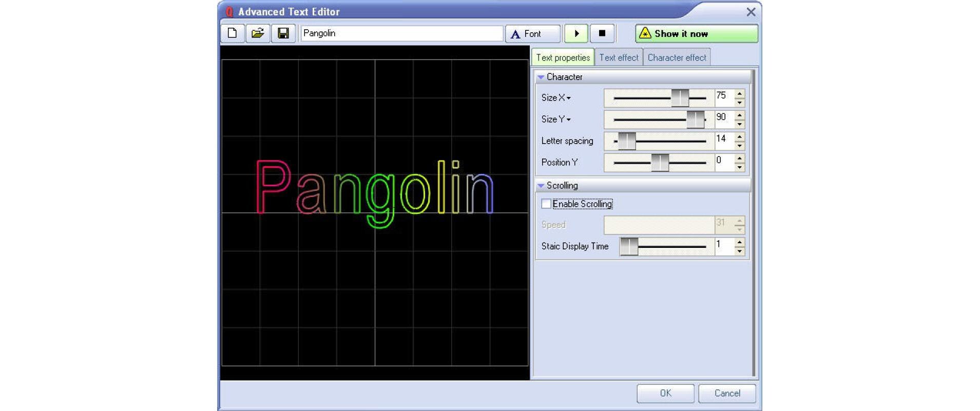
Task: Decrease Size Y with the down arrow
Action: [x=739, y=124]
